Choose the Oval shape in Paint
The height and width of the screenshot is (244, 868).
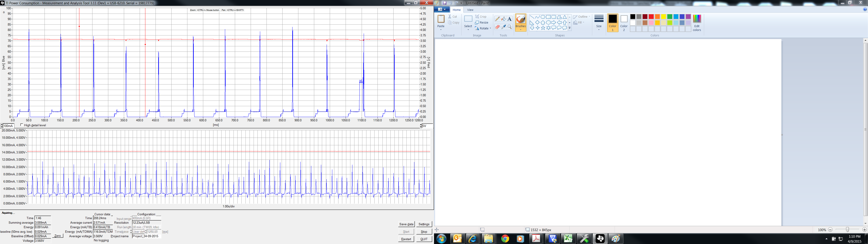[x=543, y=17]
